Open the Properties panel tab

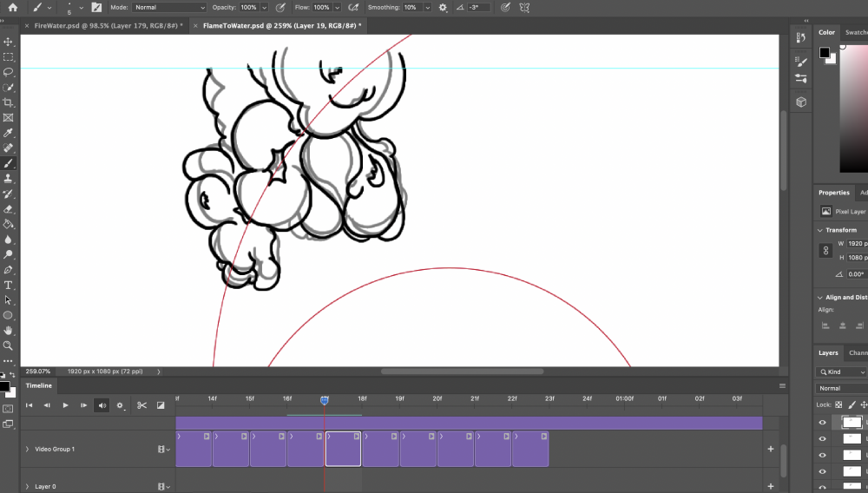tap(833, 193)
